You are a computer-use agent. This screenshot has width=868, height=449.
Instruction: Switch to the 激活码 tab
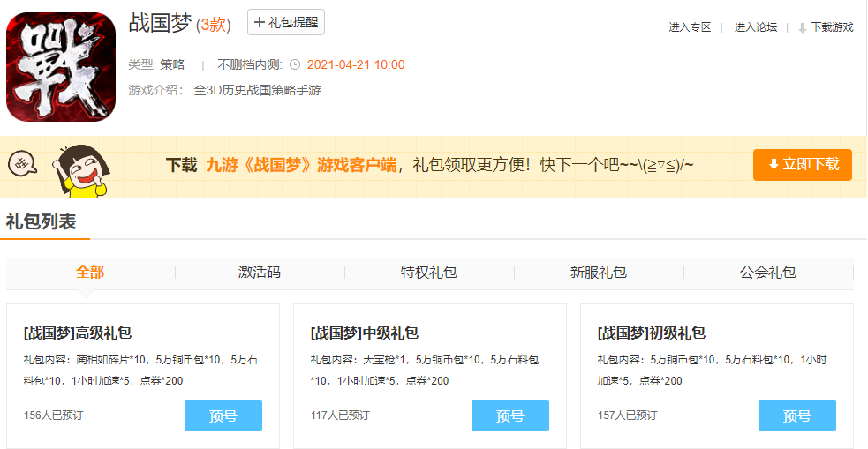click(x=260, y=272)
